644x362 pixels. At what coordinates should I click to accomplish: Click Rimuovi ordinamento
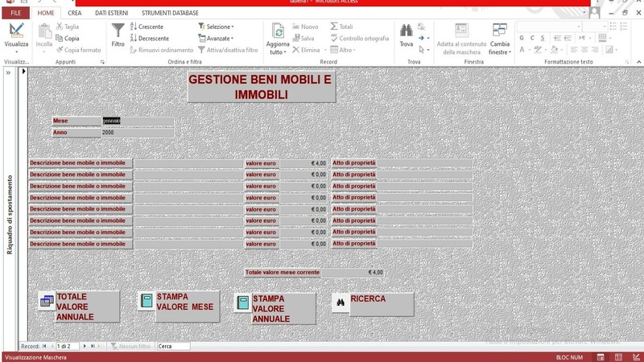click(x=162, y=50)
